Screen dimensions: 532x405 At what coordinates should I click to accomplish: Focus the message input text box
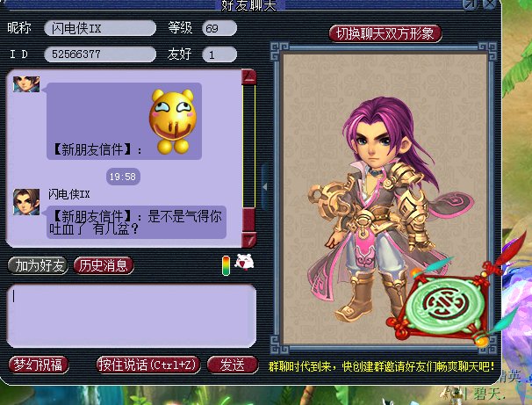click(132, 316)
